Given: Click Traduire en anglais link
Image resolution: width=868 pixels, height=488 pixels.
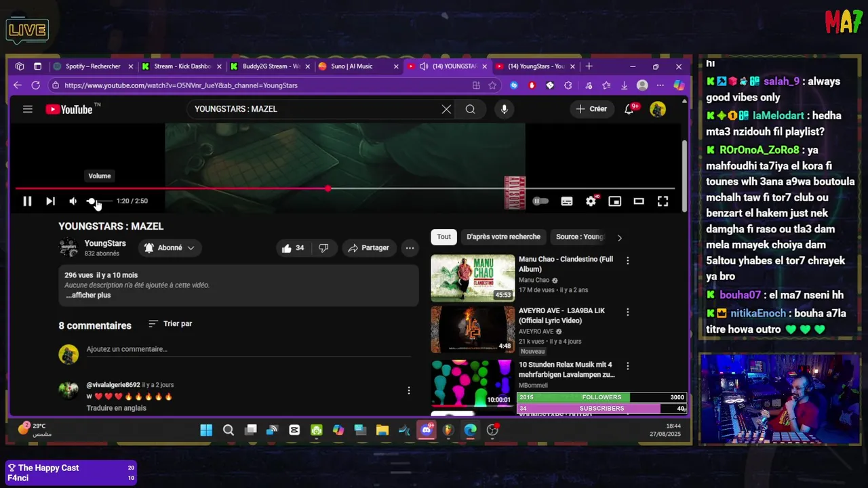Looking at the screenshot, I should (x=116, y=408).
